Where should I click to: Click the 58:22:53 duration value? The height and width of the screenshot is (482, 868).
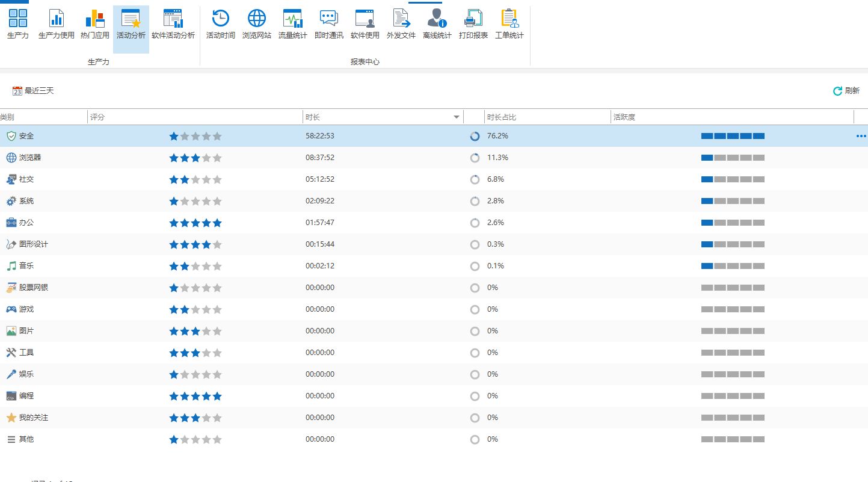pyautogui.click(x=320, y=136)
